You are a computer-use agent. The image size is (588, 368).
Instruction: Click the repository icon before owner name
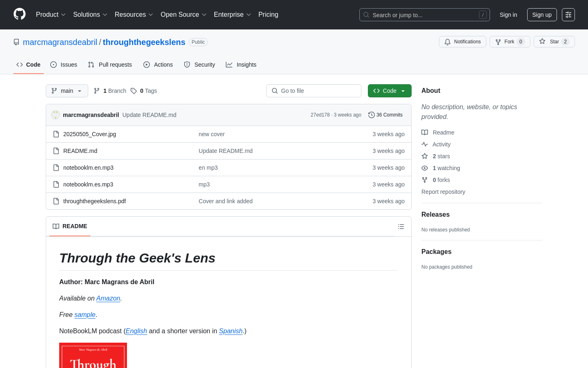pyautogui.click(x=16, y=42)
